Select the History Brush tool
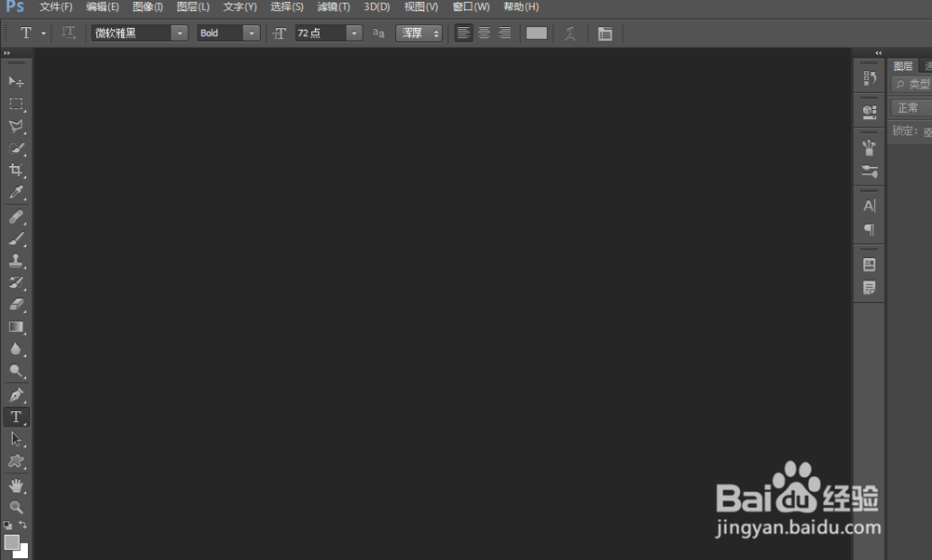Screen dimensions: 932x560 pyautogui.click(x=16, y=282)
